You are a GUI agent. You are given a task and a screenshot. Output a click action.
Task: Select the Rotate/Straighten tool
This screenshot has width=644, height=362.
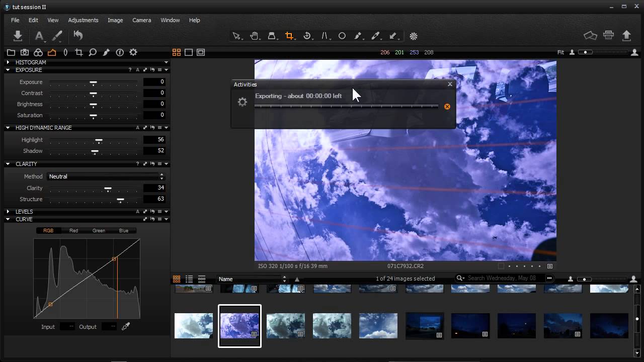(307, 36)
